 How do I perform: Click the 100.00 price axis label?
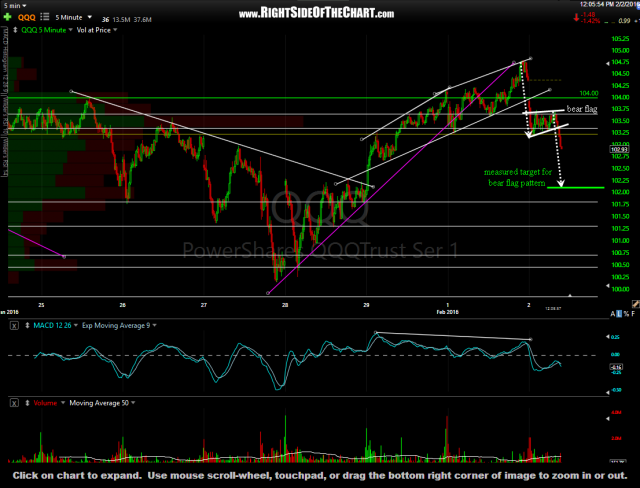click(x=620, y=289)
